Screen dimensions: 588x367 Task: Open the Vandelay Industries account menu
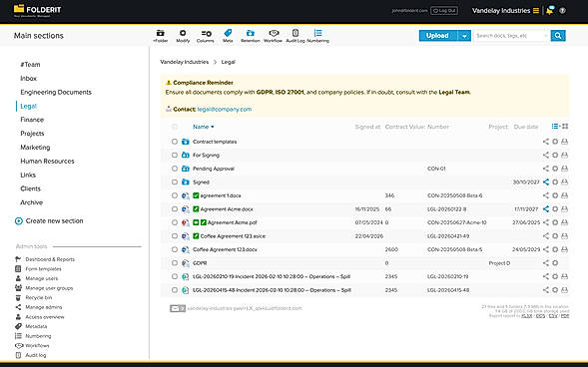pyautogui.click(x=505, y=11)
